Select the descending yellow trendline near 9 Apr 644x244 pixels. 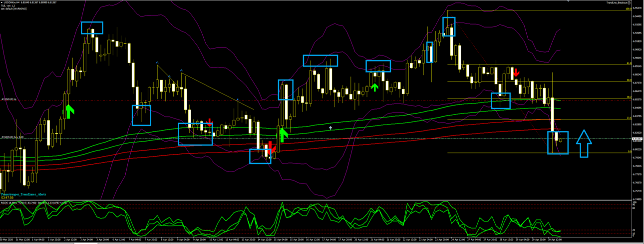217,91
